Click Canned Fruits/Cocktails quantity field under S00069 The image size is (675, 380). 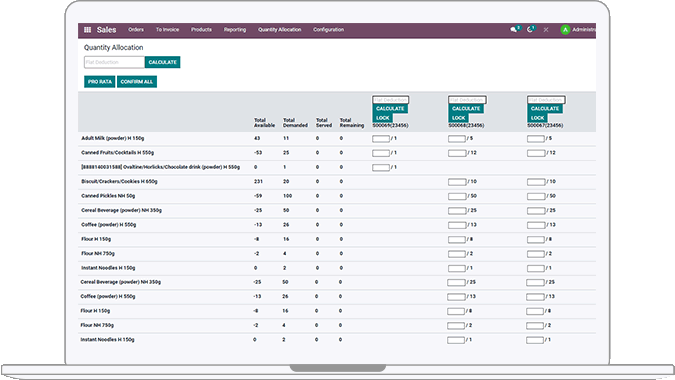click(x=381, y=153)
